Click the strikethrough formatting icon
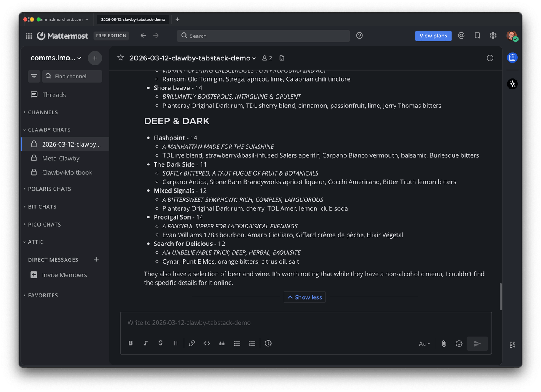This screenshot has height=392, width=541. (160, 343)
